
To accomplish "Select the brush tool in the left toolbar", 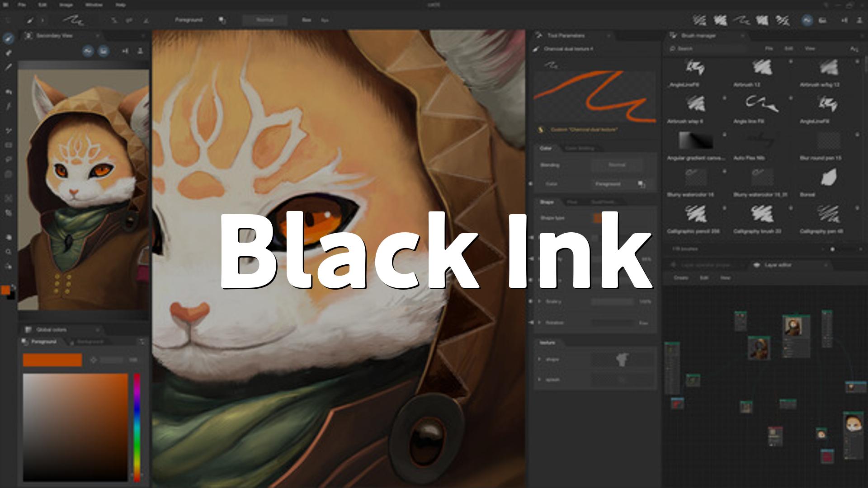I will [x=8, y=38].
